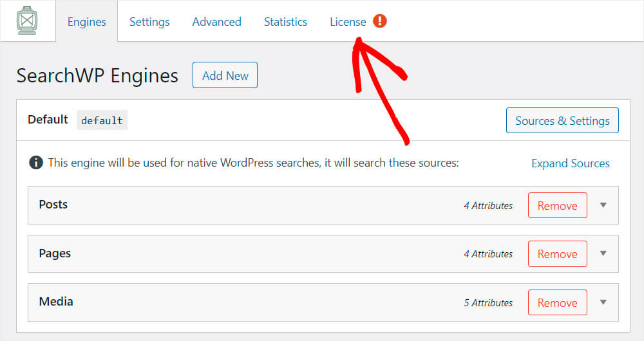644x341 pixels.
Task: Click the default engine slug label
Action: tap(102, 120)
